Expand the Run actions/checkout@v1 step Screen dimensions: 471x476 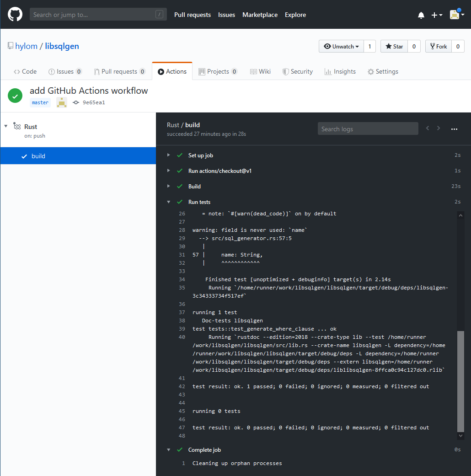[x=169, y=171]
